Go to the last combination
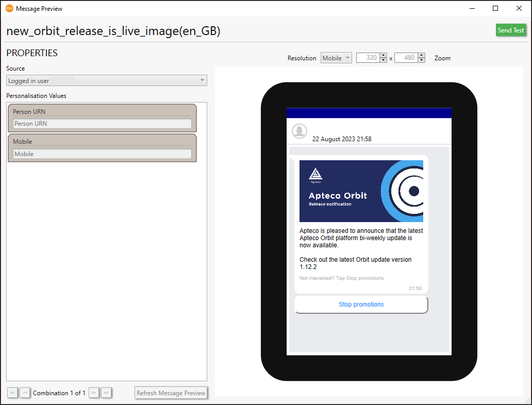 pos(106,393)
